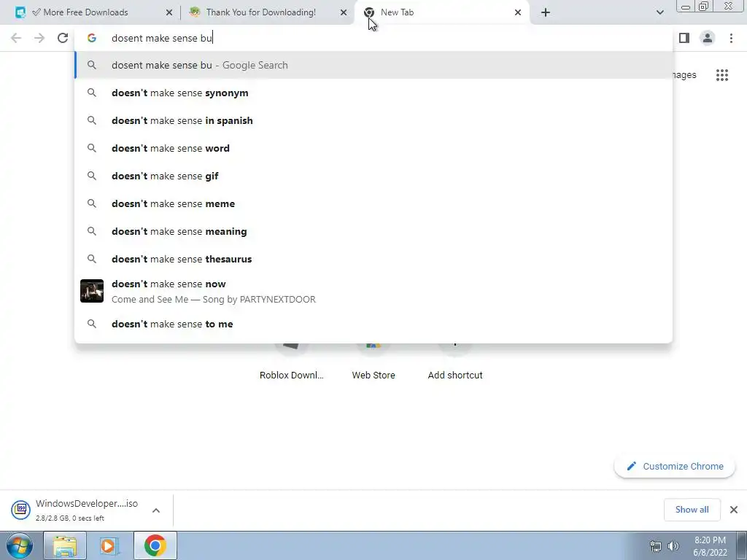Open the WindowsDeveloper iso download item
Image resolution: width=747 pixels, height=560 pixels.
click(x=86, y=510)
